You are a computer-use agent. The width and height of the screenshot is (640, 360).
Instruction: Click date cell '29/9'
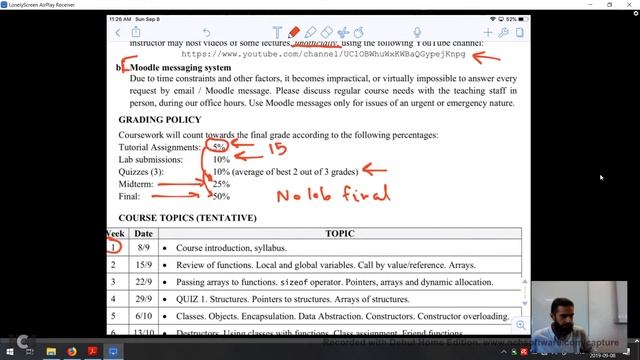click(143, 299)
